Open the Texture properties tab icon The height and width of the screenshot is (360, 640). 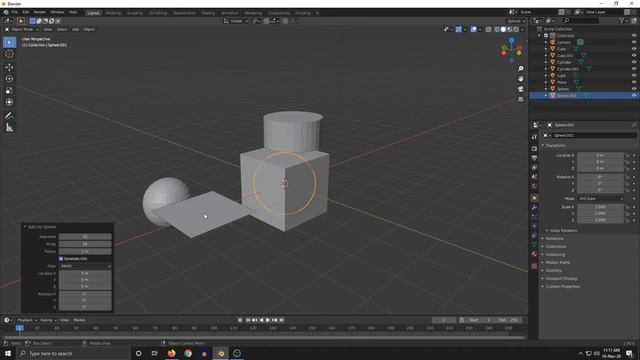coord(534,266)
